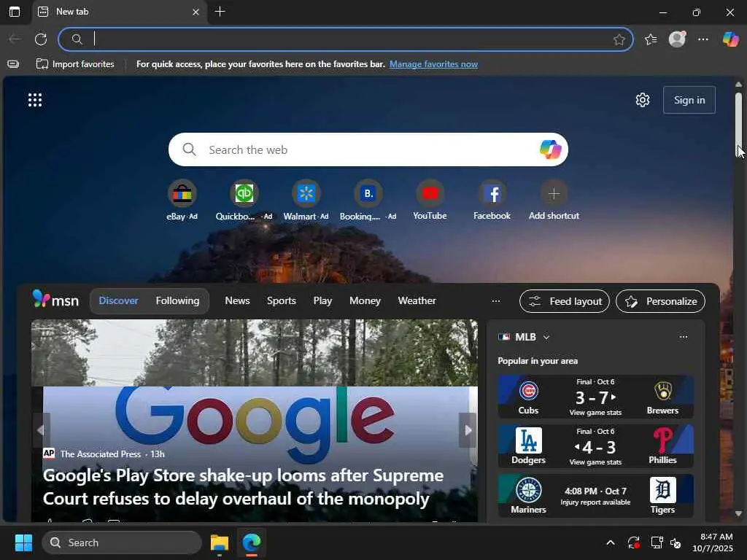The width and height of the screenshot is (747, 560).
Task: Click the msn logo
Action: click(x=55, y=300)
